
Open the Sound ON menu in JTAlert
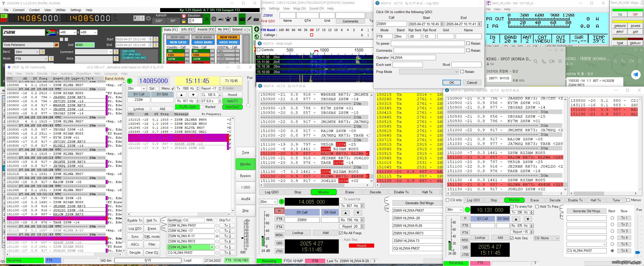coord(316,9)
